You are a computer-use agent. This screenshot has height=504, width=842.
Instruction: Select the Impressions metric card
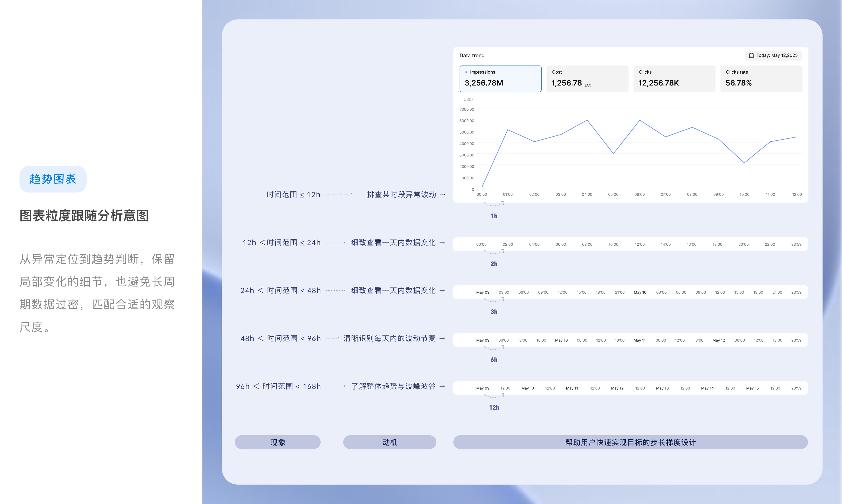coord(500,79)
